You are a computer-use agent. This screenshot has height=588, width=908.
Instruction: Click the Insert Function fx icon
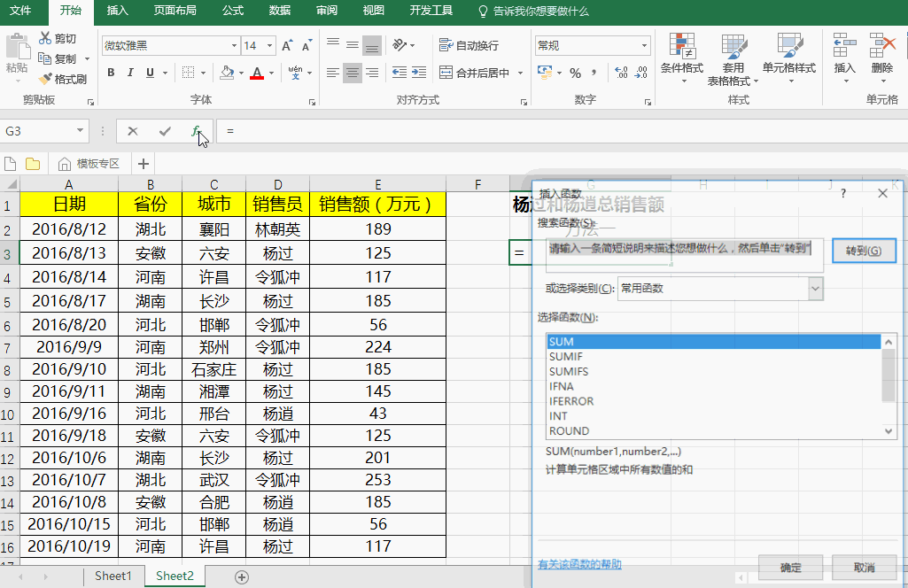click(196, 131)
